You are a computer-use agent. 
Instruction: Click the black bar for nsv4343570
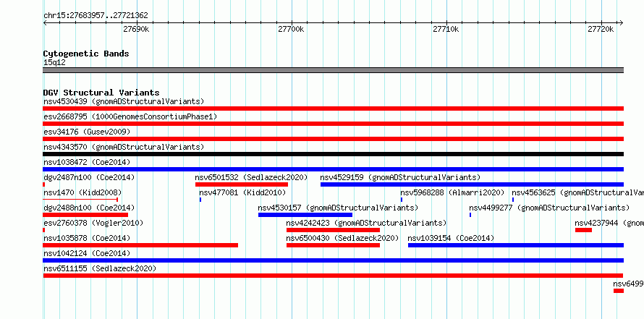333,154
